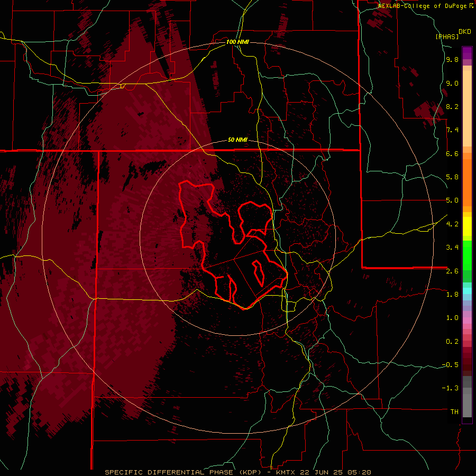
Task: Click the -1.3 value on color scale
Action: (x=450, y=388)
